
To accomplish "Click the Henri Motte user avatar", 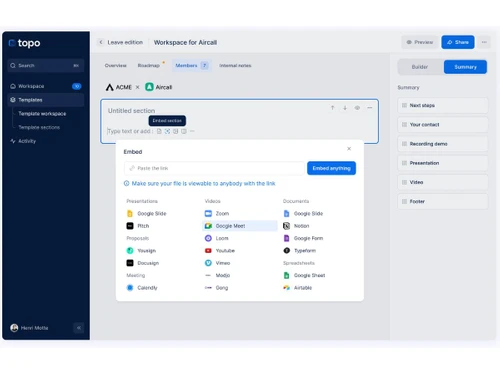I will click(x=14, y=328).
